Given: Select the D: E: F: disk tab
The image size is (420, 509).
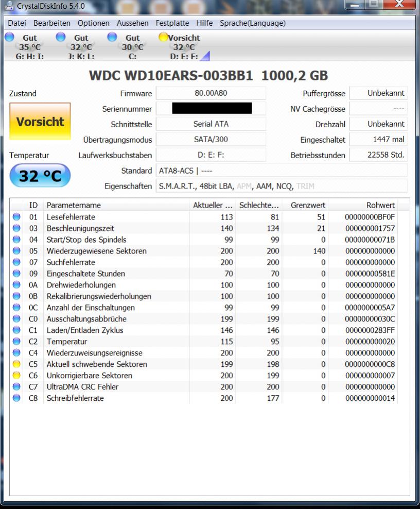Looking at the screenshot, I should [184, 47].
